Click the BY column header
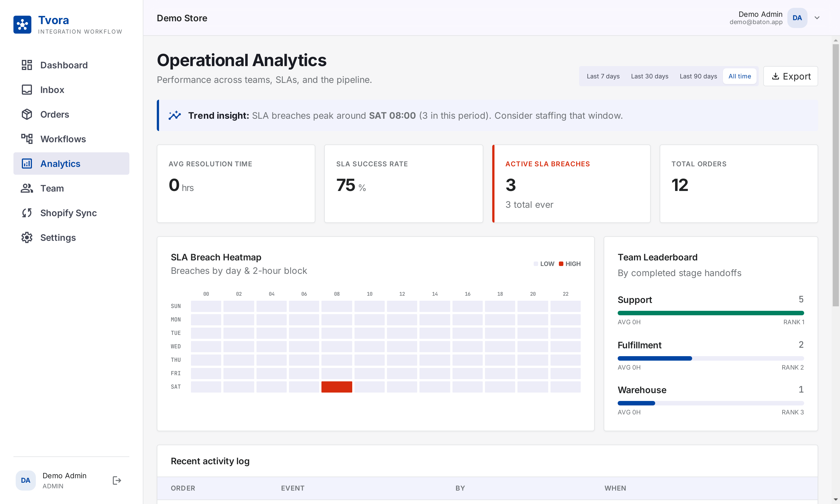Screen dimensions: 840x504 [x=460, y=488]
